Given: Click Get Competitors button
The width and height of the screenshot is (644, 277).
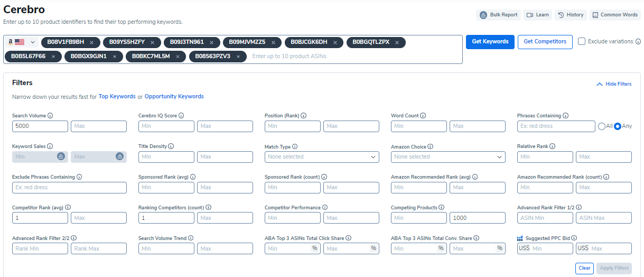Looking at the screenshot, I should (545, 42).
